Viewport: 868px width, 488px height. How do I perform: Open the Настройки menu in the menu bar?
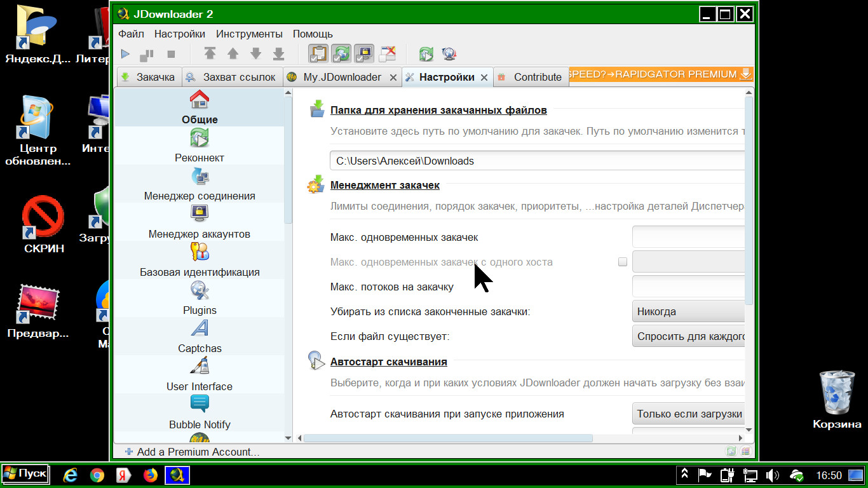[x=180, y=34]
